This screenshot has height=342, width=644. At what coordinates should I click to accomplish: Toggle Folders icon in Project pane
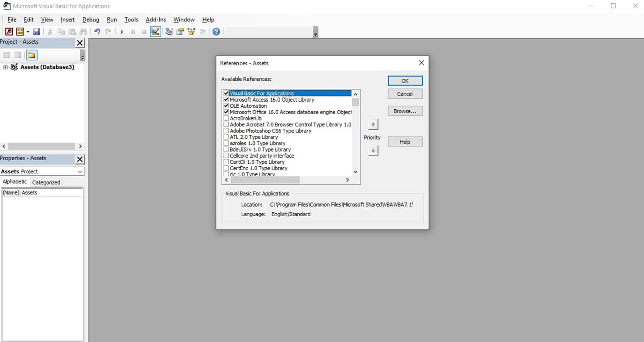[x=31, y=56]
